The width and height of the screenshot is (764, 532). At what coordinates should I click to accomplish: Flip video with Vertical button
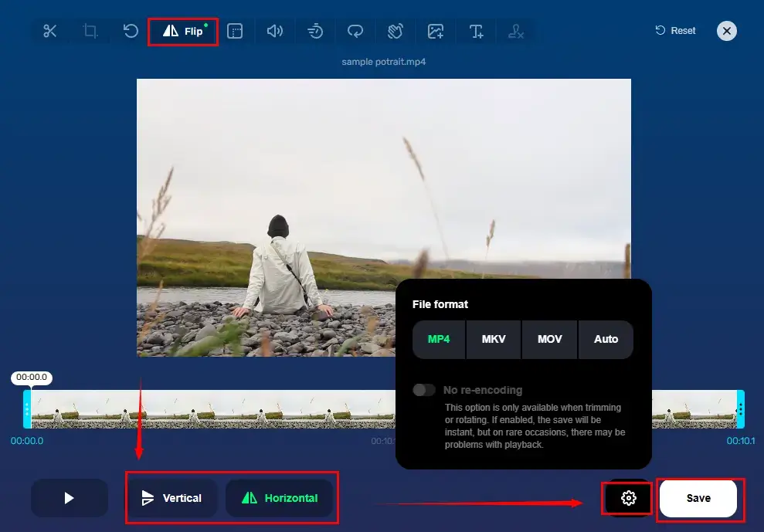pyautogui.click(x=173, y=498)
